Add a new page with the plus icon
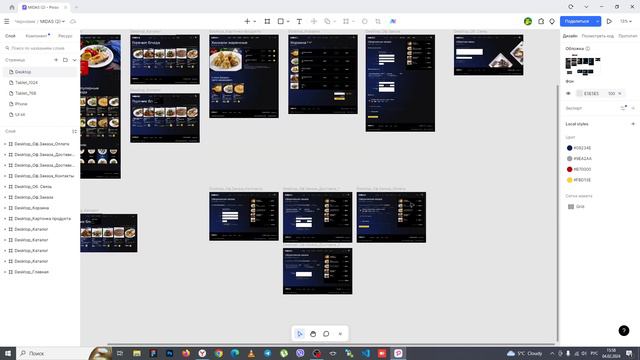Viewport: 640px width, 360px height. (56, 60)
